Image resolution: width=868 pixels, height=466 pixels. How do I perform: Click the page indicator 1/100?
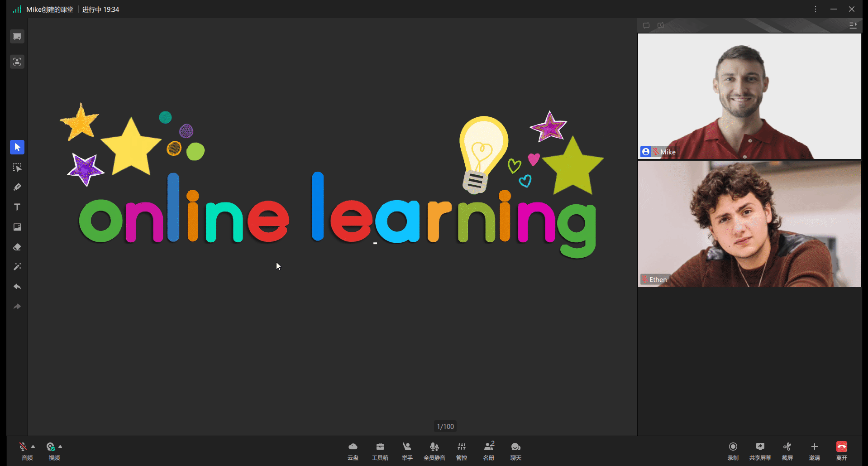[x=445, y=427]
